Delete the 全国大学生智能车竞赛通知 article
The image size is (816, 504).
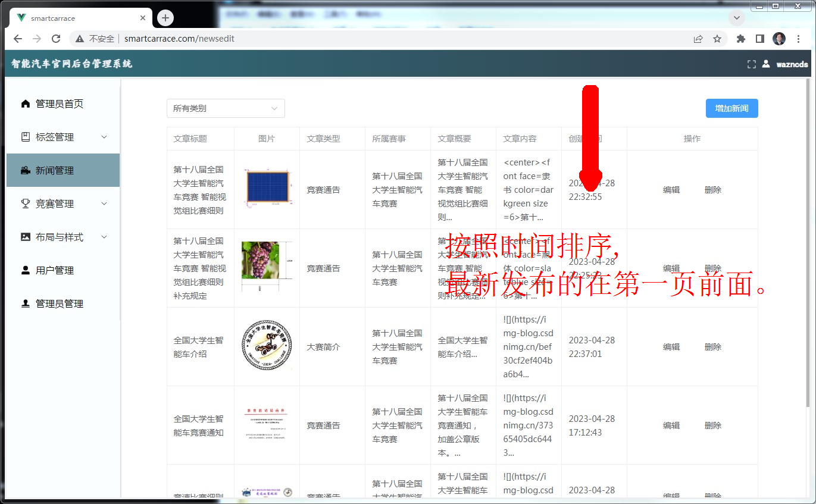tap(713, 425)
